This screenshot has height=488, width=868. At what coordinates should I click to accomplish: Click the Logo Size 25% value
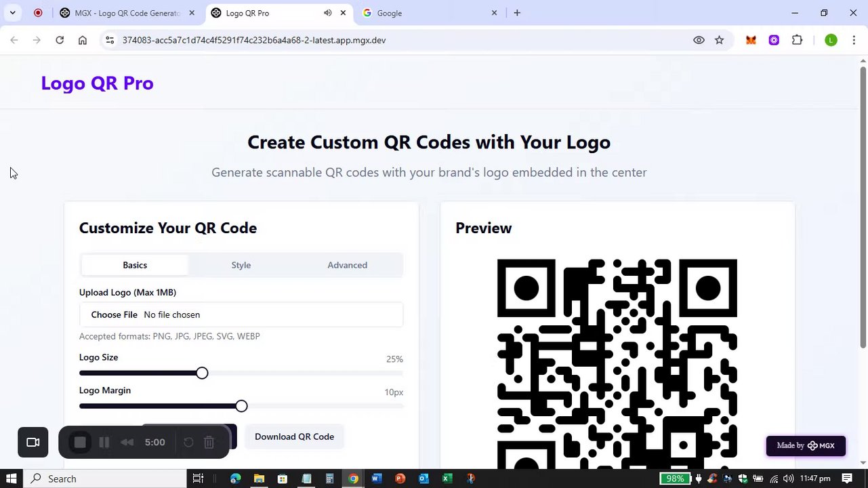click(x=394, y=359)
